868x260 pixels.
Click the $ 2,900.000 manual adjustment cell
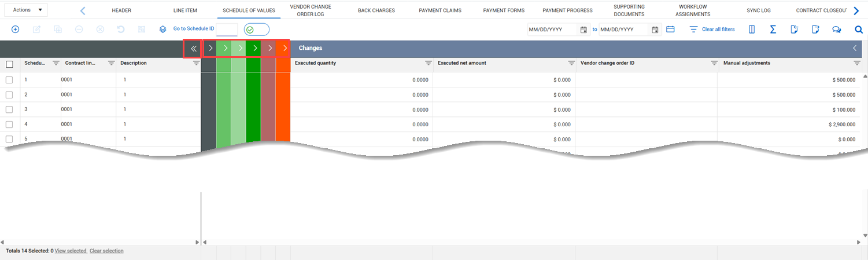click(789, 124)
